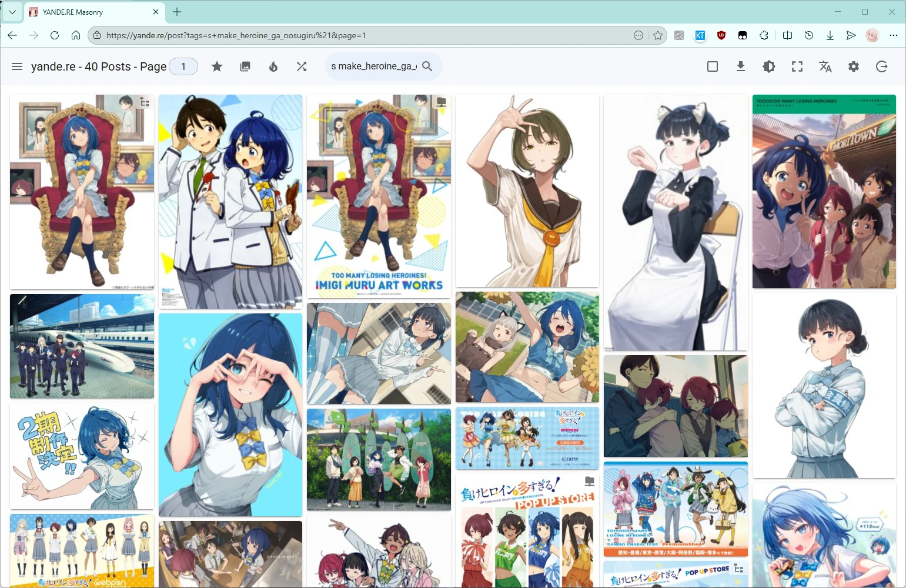The image size is (906, 588).
Task: Open the hamburger navigation menu
Action: pyautogui.click(x=17, y=66)
